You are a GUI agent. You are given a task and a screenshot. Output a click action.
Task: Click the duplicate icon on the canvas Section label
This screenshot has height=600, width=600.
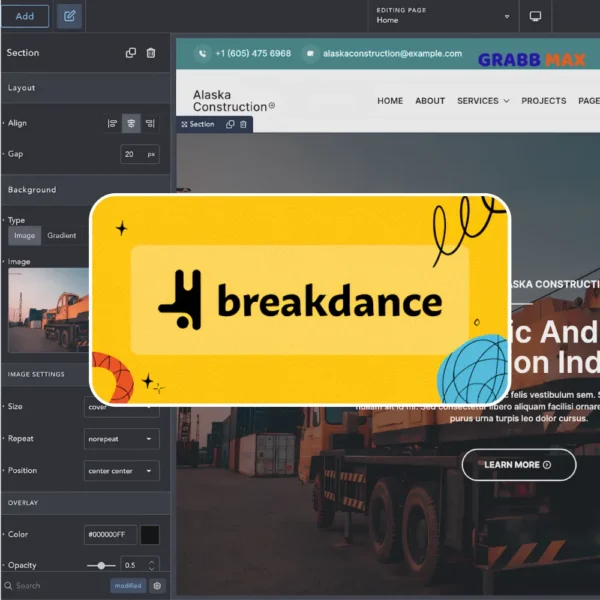[230, 124]
